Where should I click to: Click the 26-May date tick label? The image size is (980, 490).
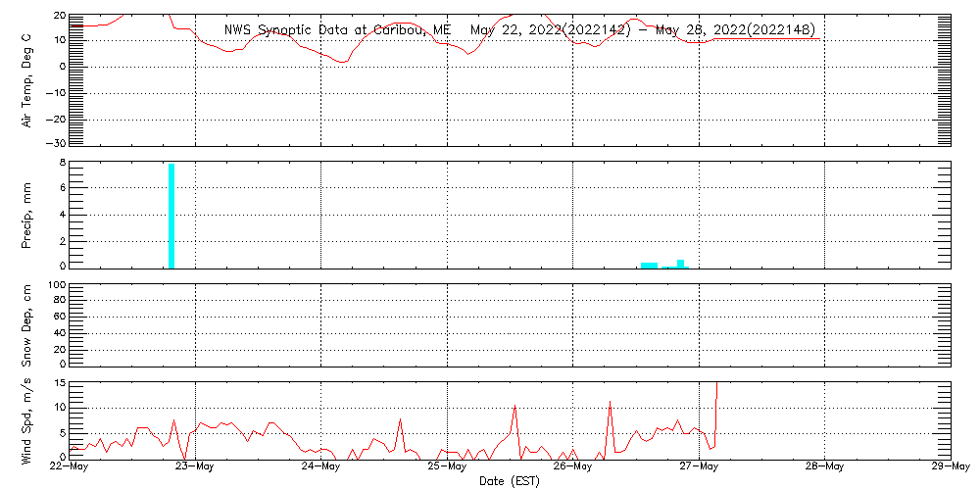[x=572, y=467]
